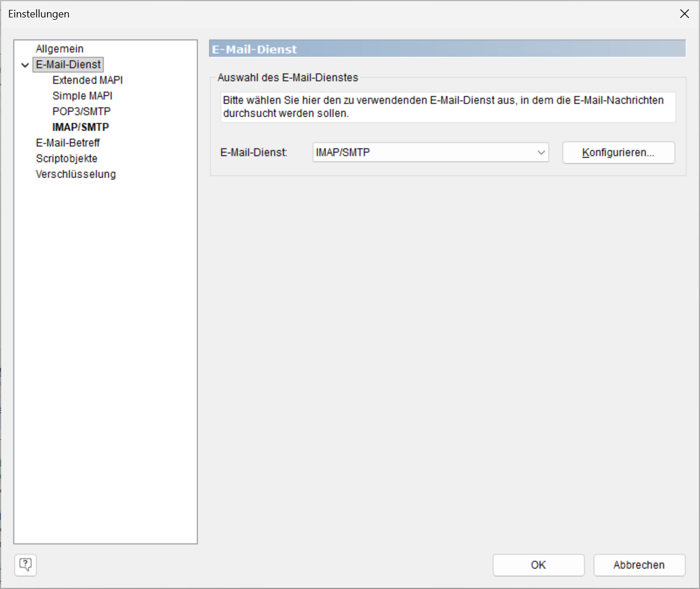
Task: Close the Einstellungen dialog window
Action: click(x=684, y=14)
